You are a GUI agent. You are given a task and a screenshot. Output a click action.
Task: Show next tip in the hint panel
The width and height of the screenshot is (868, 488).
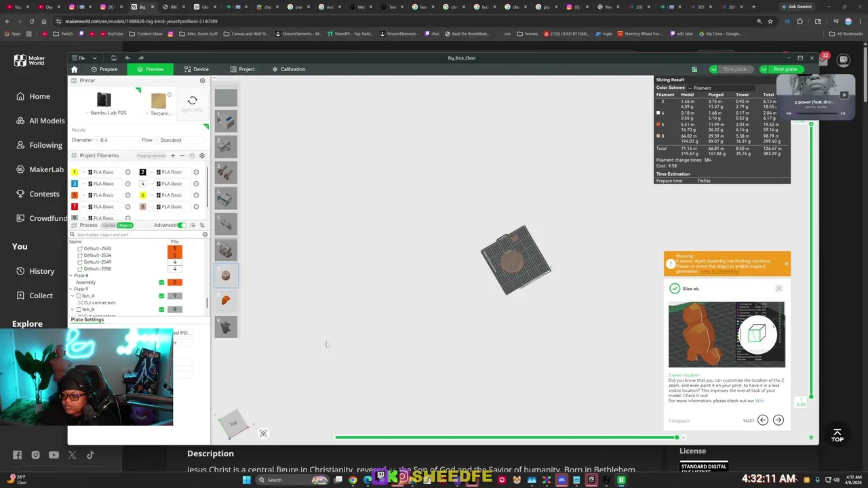(x=778, y=420)
